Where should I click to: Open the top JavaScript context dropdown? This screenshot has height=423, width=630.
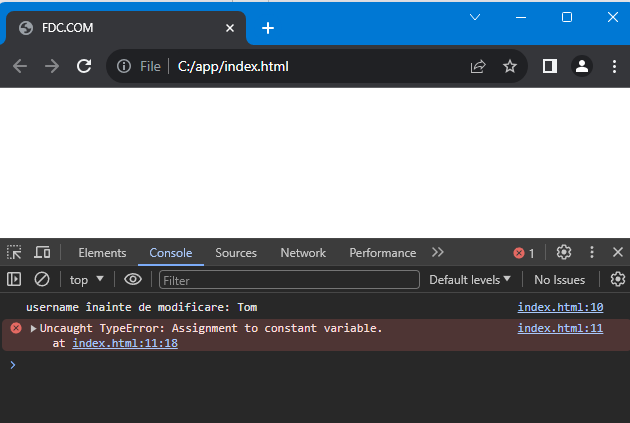(86, 280)
